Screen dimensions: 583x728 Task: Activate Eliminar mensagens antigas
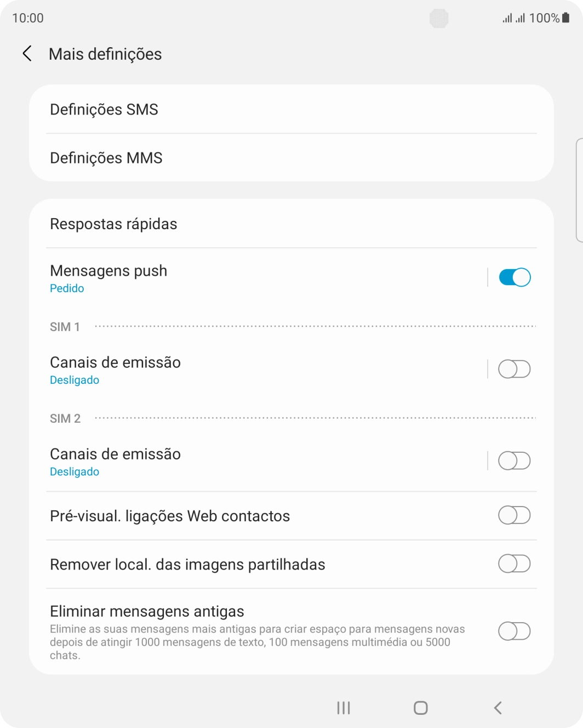514,631
